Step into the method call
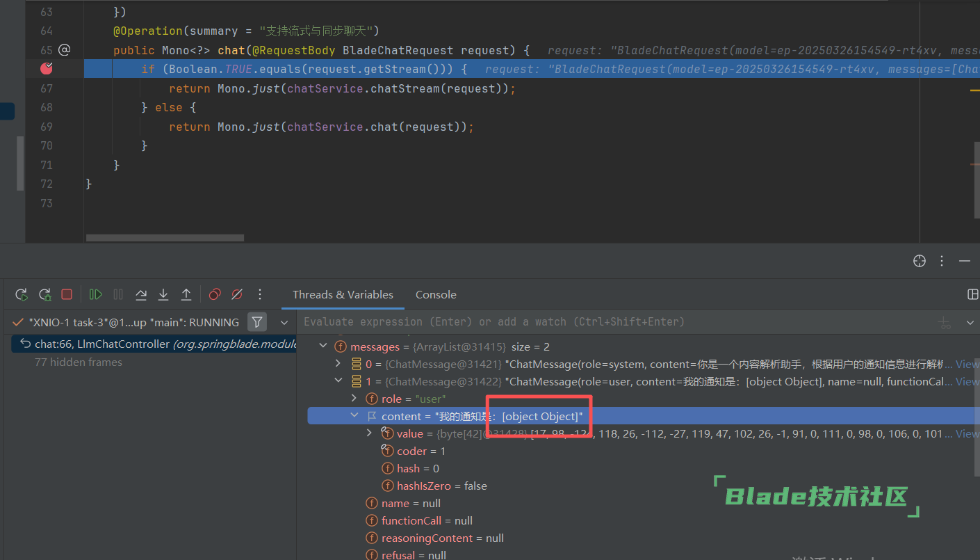Image resolution: width=980 pixels, height=560 pixels. [163, 294]
